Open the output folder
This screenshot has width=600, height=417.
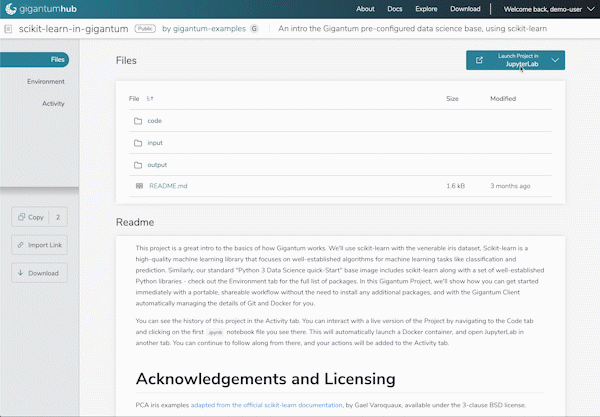(157, 165)
